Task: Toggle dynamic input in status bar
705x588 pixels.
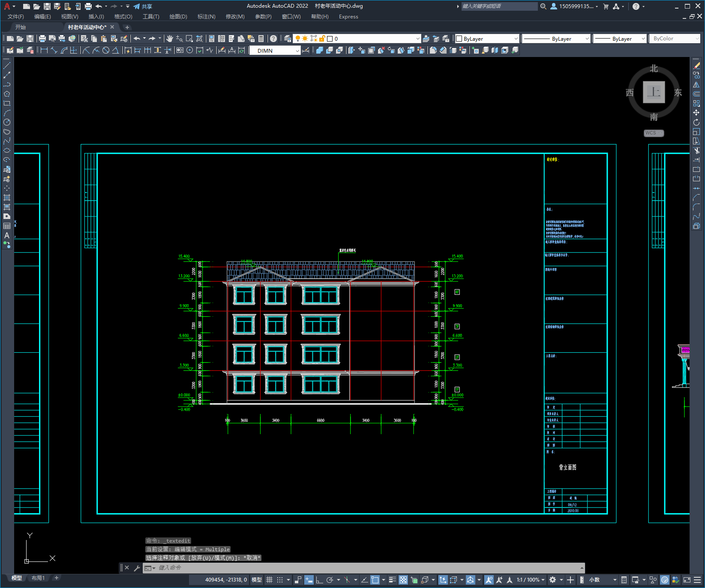Action: pos(309,580)
